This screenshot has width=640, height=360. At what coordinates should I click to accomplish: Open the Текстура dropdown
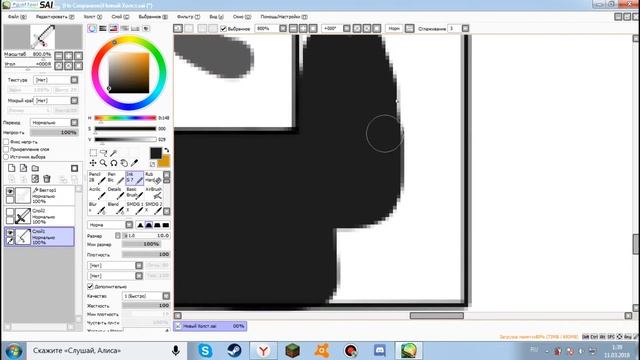coord(56,80)
